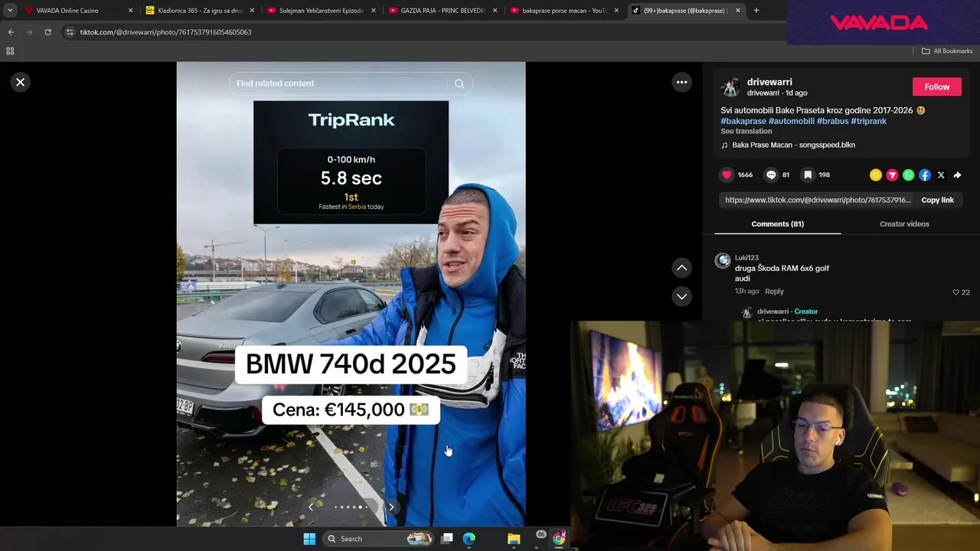Expand more share options arrow
The width and height of the screenshot is (980, 551).
pyautogui.click(x=957, y=175)
